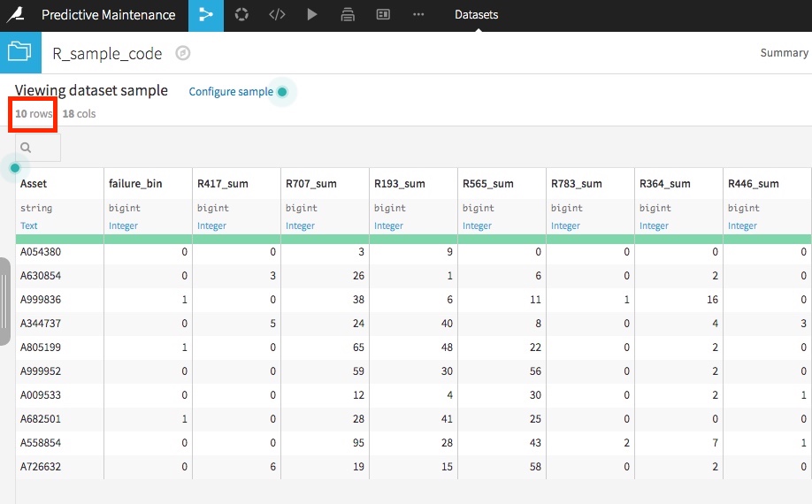Click R417_sum value 5 in A344737 row
Screen dimensions: 812x504
(x=273, y=324)
